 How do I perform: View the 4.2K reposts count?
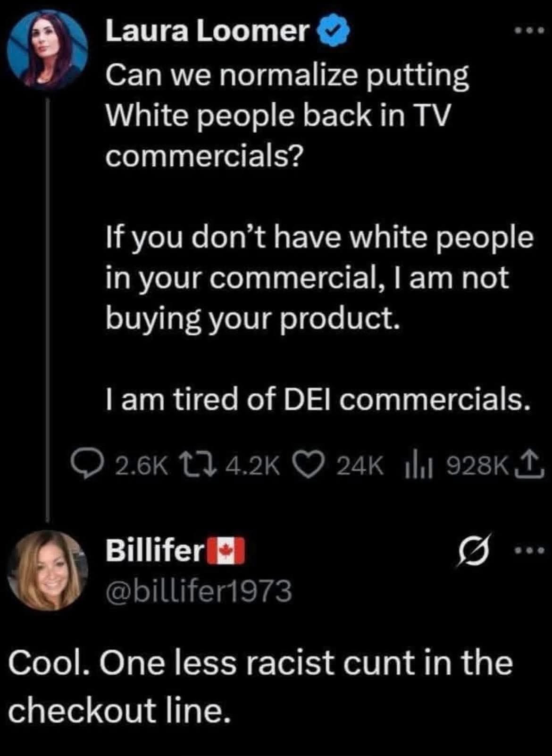pos(253,467)
